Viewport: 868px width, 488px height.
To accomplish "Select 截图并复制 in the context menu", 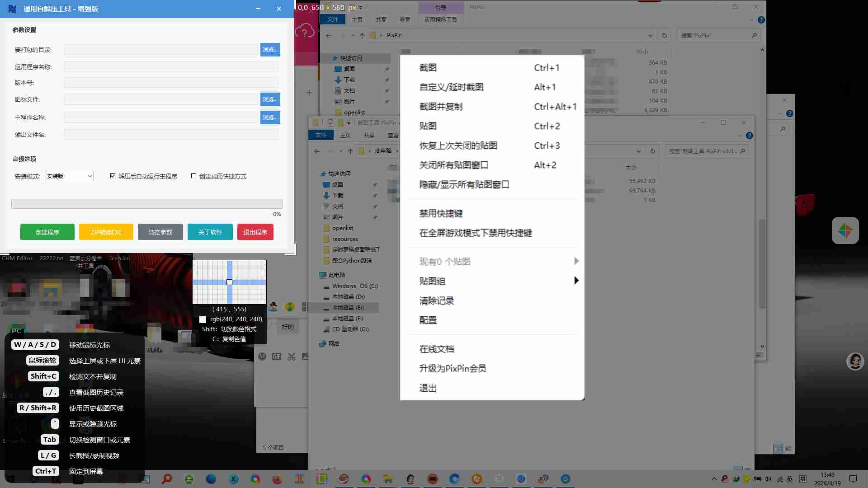I will (441, 107).
